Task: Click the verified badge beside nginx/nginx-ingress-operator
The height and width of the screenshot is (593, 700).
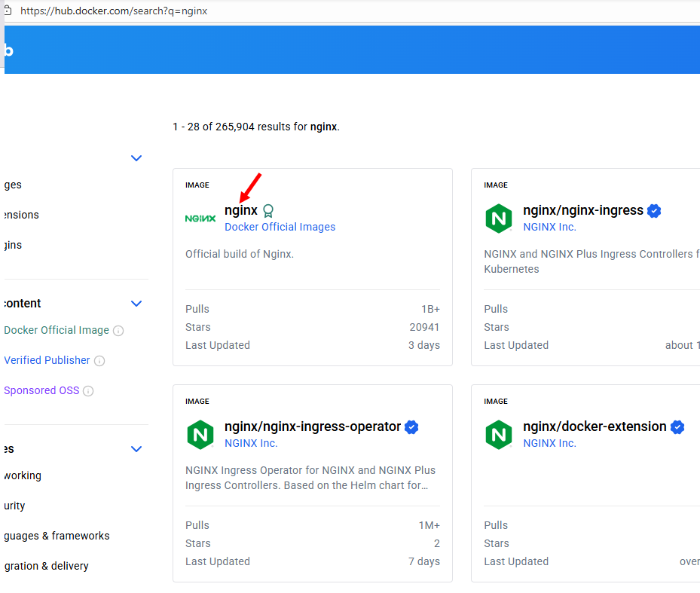Action: coord(411,427)
